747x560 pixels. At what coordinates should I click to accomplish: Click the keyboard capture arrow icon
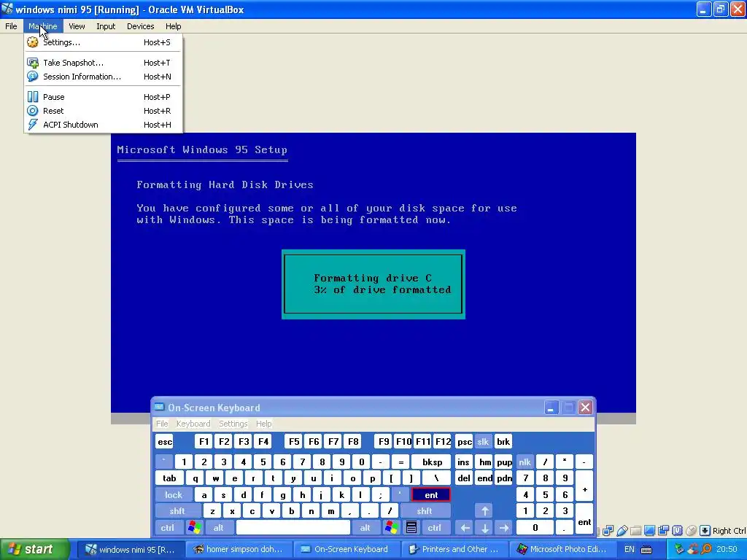705,531
